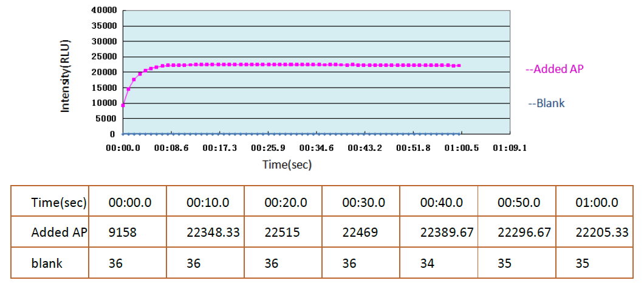Click the 01:00.0 column header in the table
644x283 pixels.
tap(596, 202)
